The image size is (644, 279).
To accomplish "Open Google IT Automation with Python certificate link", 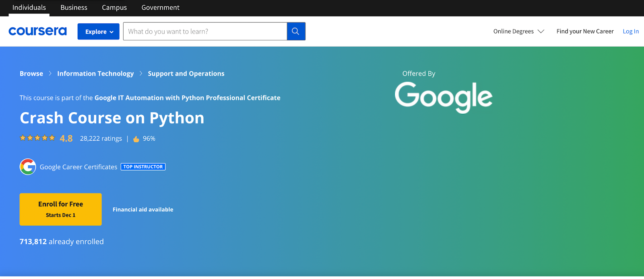I will click(x=187, y=98).
